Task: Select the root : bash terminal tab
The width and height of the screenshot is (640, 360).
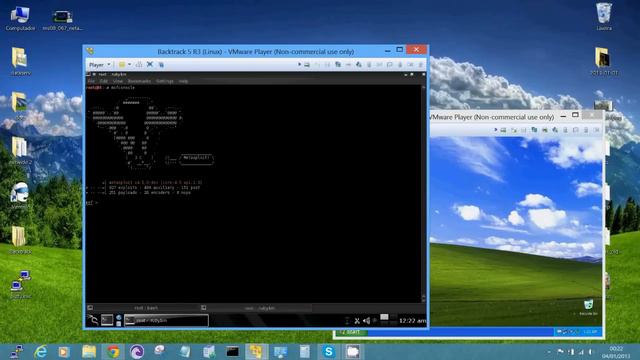Action: pos(146,308)
